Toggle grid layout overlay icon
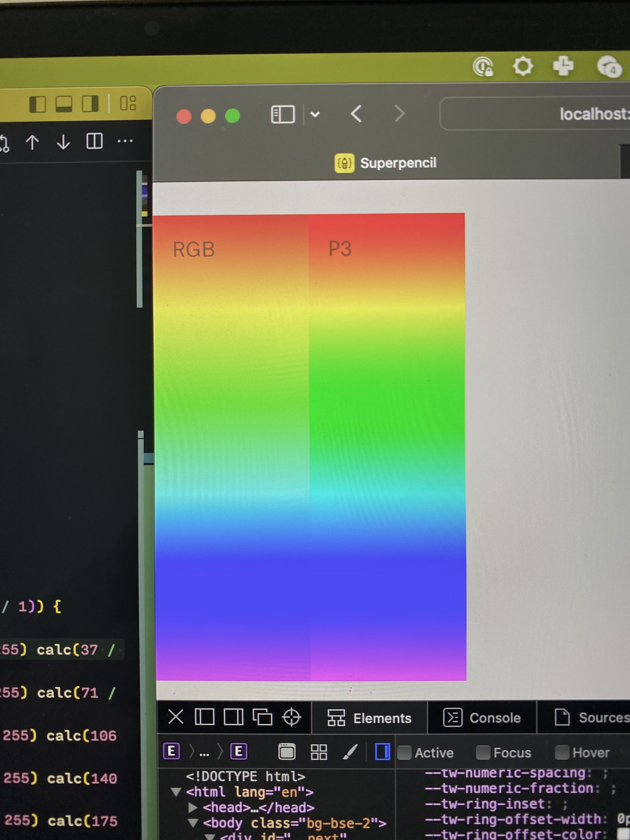Viewport: 630px width, 840px height. point(319,751)
